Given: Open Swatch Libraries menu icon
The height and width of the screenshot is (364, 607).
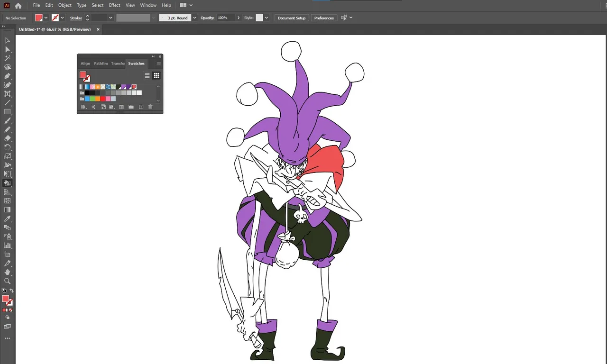Looking at the screenshot, I should pyautogui.click(x=83, y=107).
